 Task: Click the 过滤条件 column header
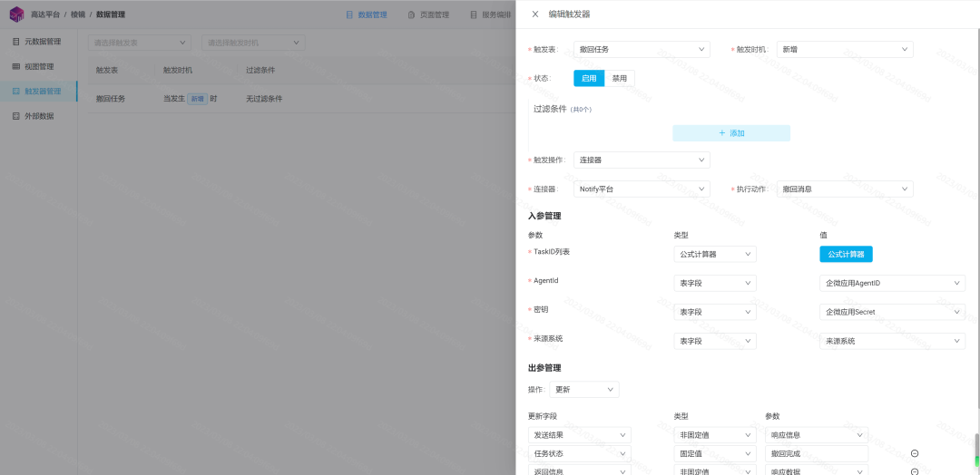(260, 71)
